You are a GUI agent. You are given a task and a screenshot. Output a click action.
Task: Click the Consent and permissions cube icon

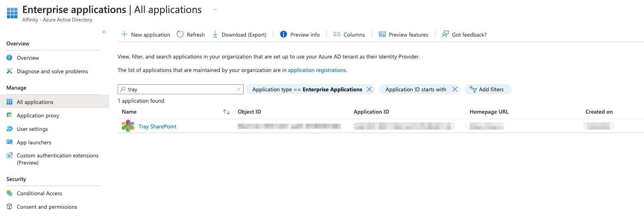coord(10,207)
